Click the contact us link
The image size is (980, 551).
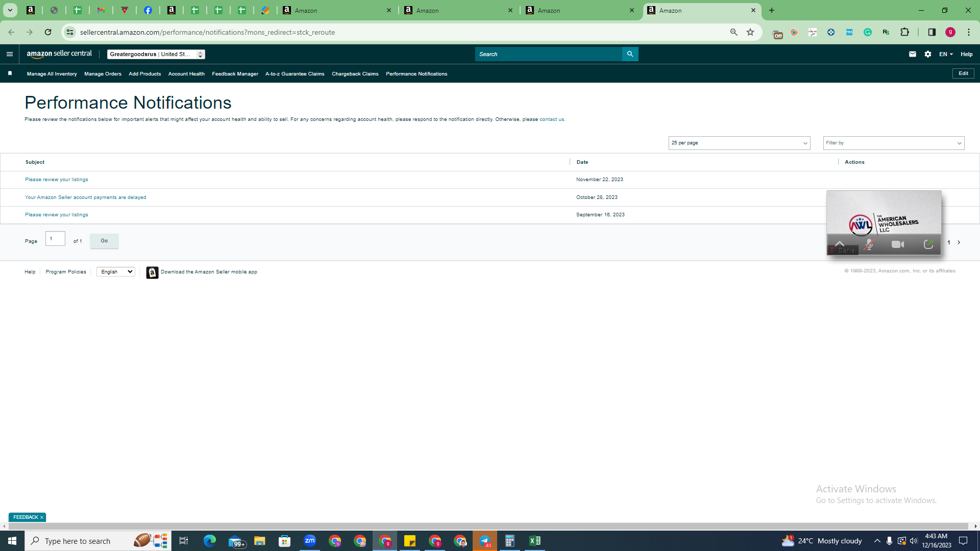click(x=552, y=119)
